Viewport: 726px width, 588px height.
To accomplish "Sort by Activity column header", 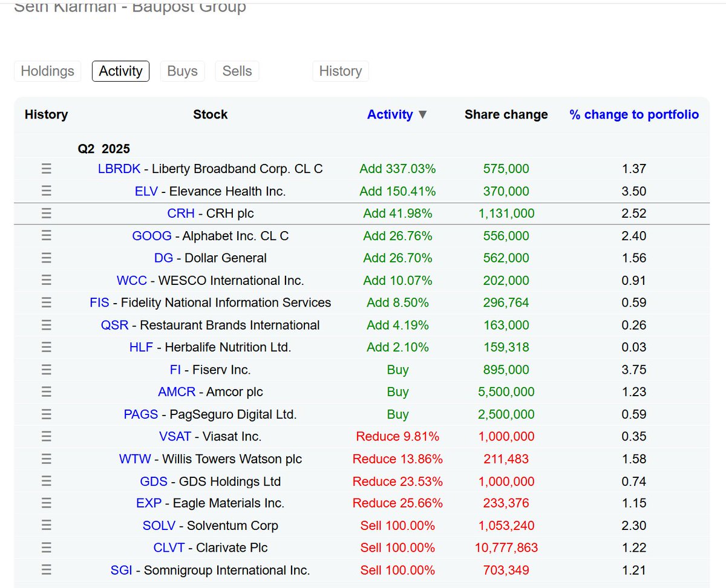I will [390, 115].
